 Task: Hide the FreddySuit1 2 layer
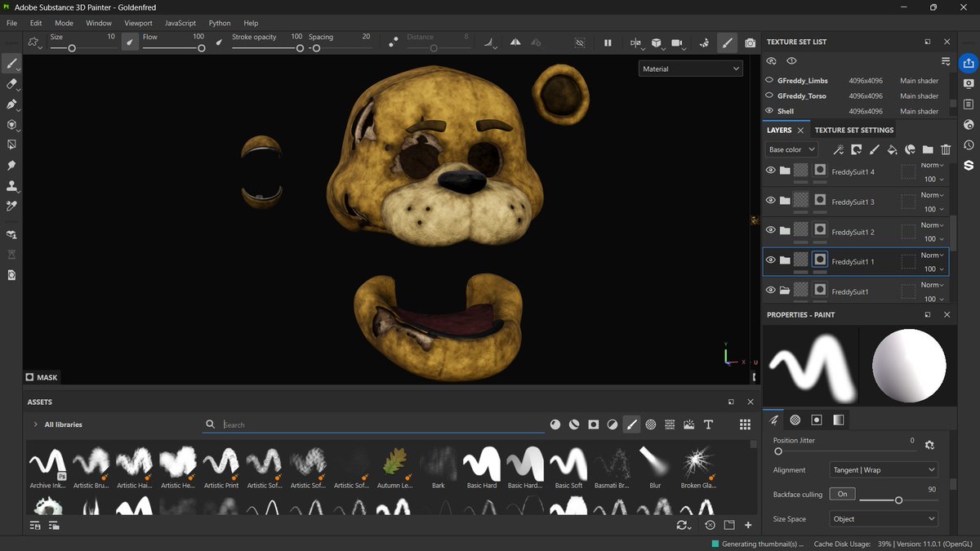click(770, 230)
